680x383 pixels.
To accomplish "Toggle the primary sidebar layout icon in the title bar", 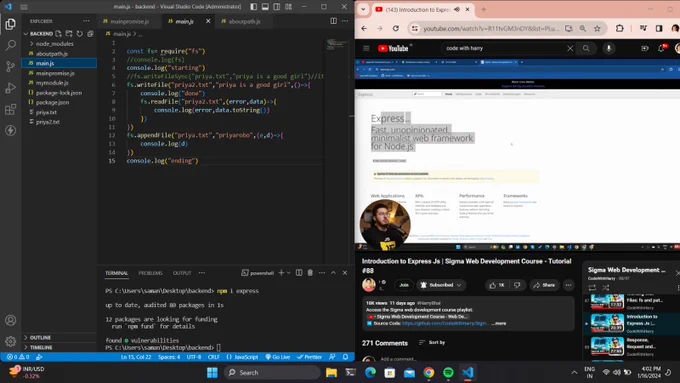I will [x=253, y=7].
